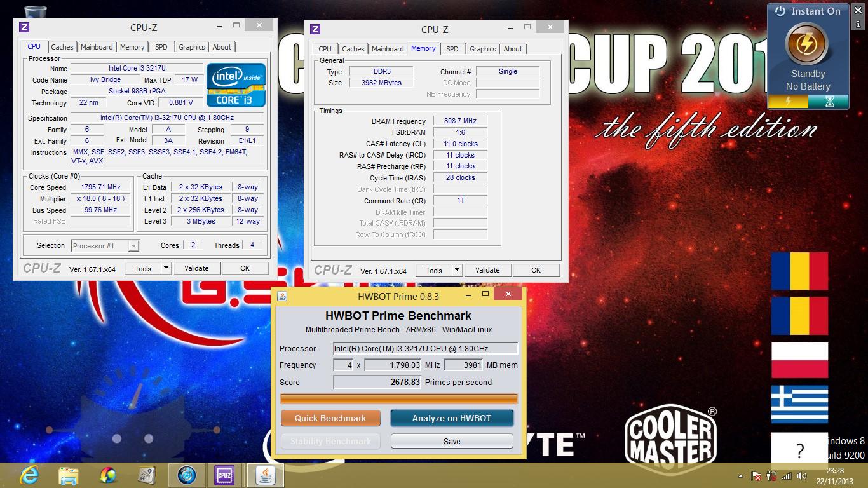The width and height of the screenshot is (868, 488).
Task: Click the Score field showing 2678.83
Action: pos(378,382)
